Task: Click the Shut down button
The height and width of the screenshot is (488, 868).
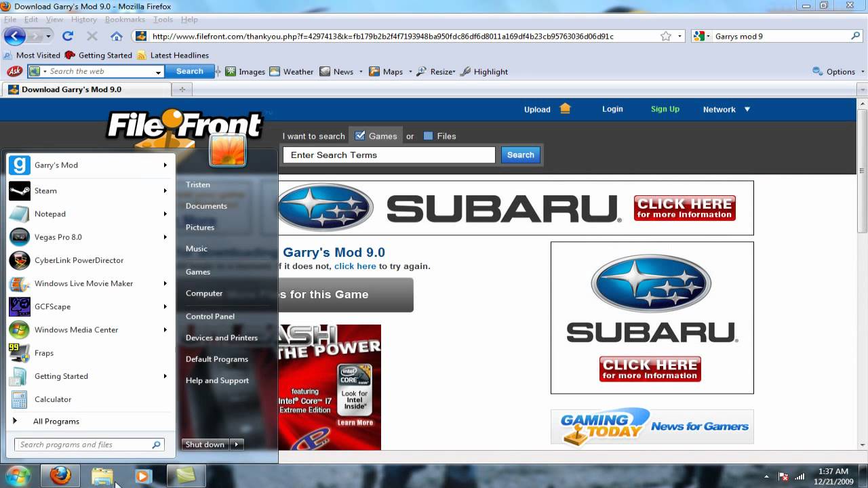Action: coord(205,445)
